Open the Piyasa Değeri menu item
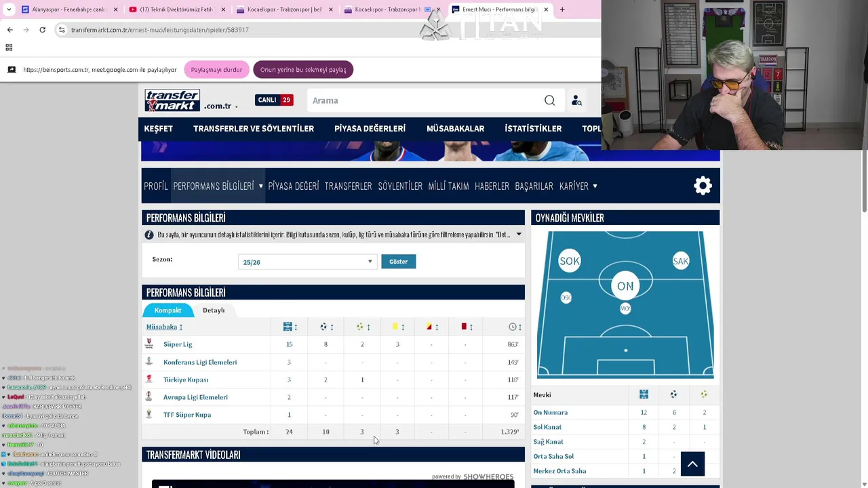 [293, 186]
